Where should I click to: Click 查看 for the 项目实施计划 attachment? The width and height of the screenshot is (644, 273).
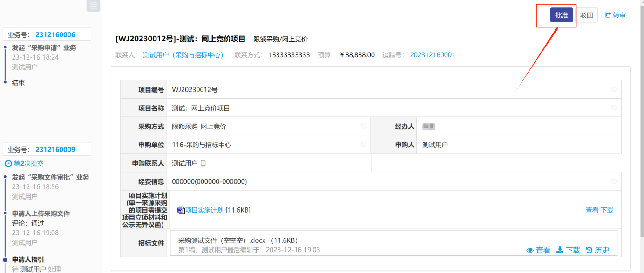pos(592,210)
